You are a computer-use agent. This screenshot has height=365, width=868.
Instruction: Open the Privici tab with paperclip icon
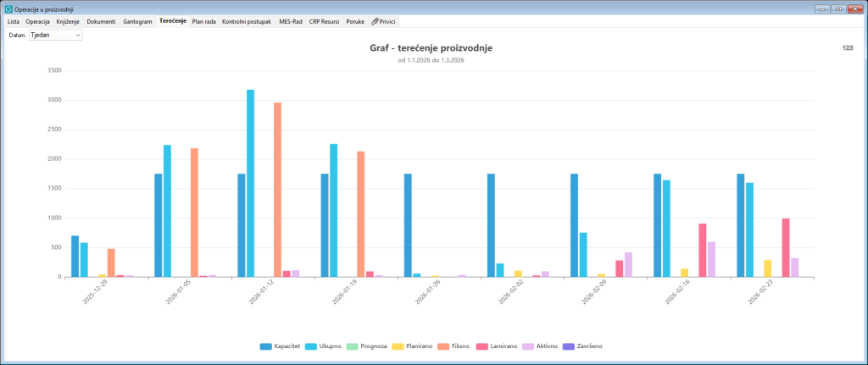(x=383, y=21)
